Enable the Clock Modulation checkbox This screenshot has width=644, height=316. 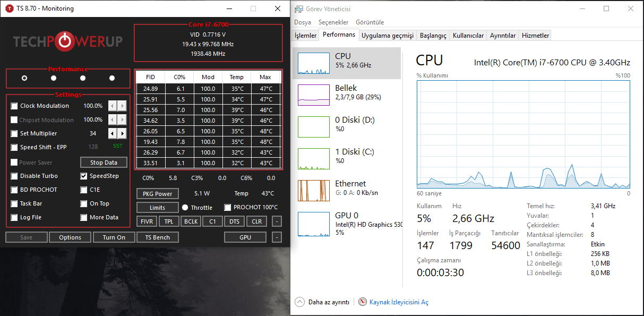click(x=14, y=106)
